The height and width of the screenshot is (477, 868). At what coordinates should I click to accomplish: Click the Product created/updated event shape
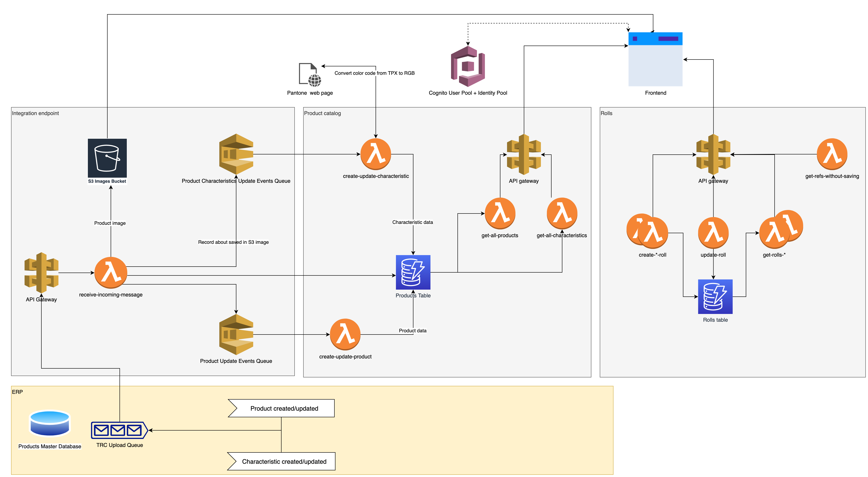281,408
